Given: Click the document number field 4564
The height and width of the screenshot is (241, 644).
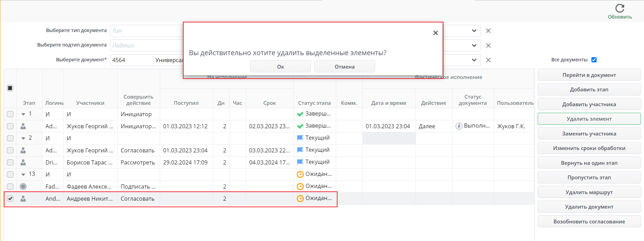Looking at the screenshot, I should (x=131, y=60).
